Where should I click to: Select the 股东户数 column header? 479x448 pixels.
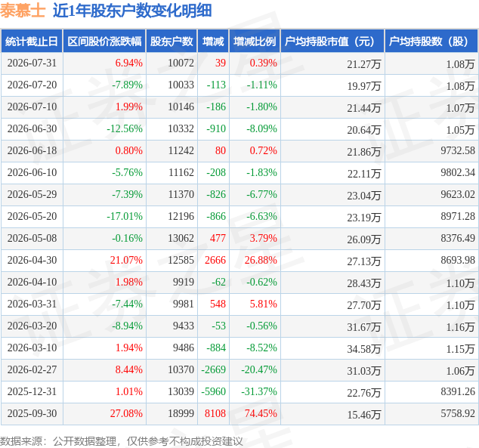pyautogui.click(x=172, y=42)
